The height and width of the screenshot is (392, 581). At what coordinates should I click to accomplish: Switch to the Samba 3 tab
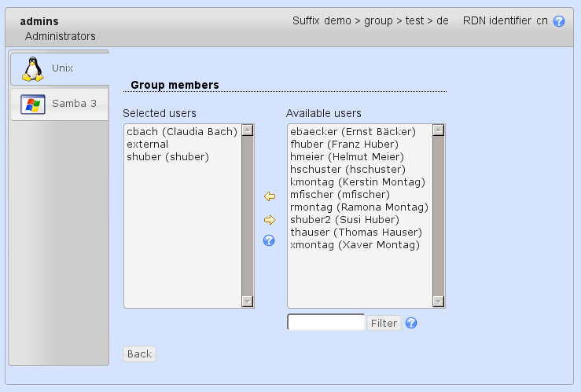[60, 104]
